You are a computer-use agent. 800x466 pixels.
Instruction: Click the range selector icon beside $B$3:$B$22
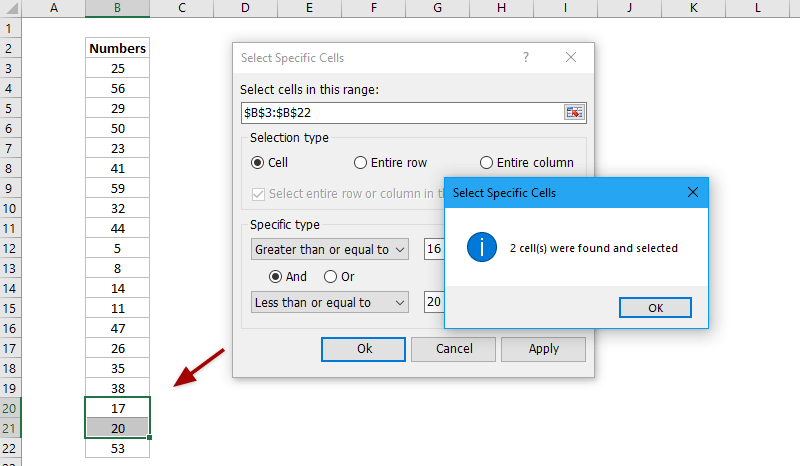(x=574, y=112)
